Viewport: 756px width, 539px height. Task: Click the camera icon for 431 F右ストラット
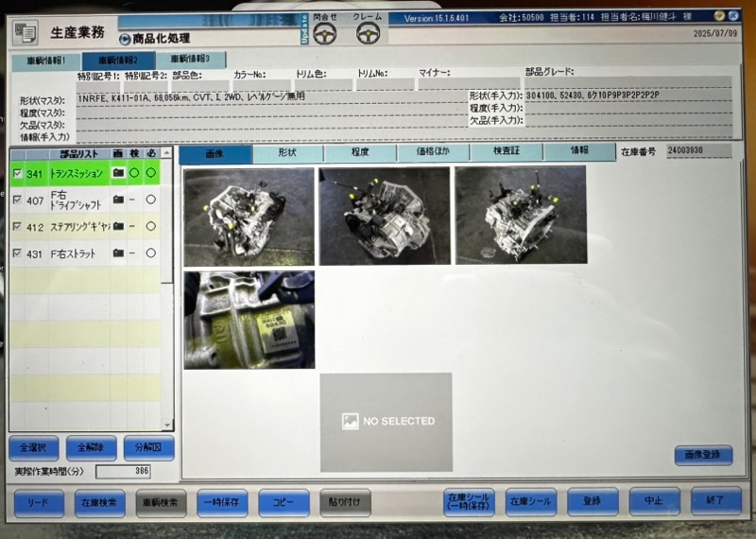pos(118,253)
